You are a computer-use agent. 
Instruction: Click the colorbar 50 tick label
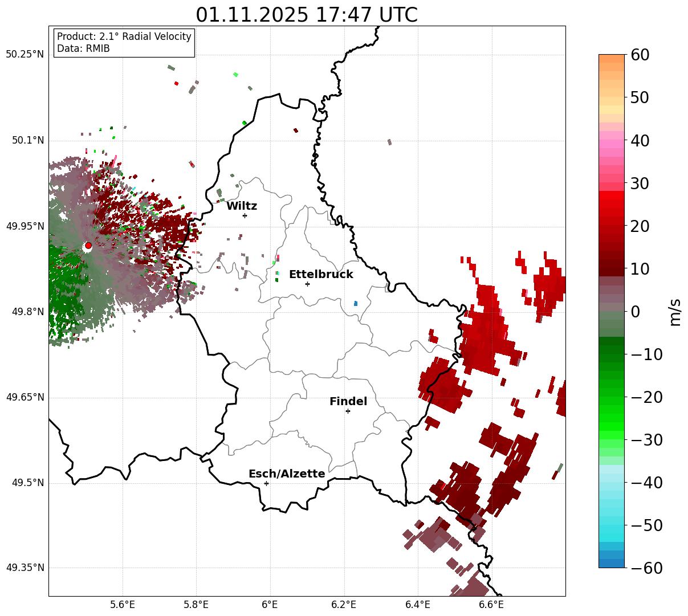point(640,97)
